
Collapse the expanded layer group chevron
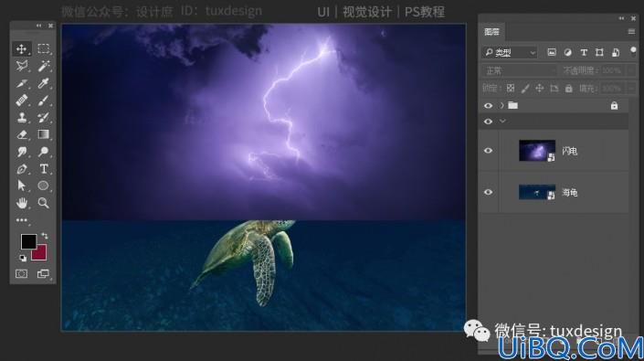[502, 122]
